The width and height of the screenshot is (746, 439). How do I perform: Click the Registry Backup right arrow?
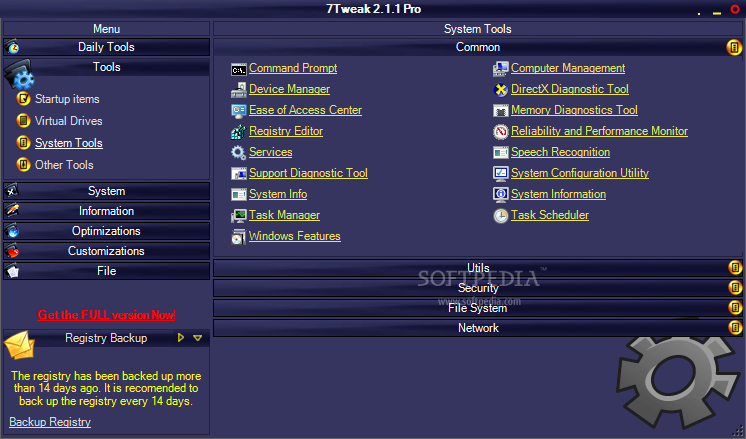181,338
